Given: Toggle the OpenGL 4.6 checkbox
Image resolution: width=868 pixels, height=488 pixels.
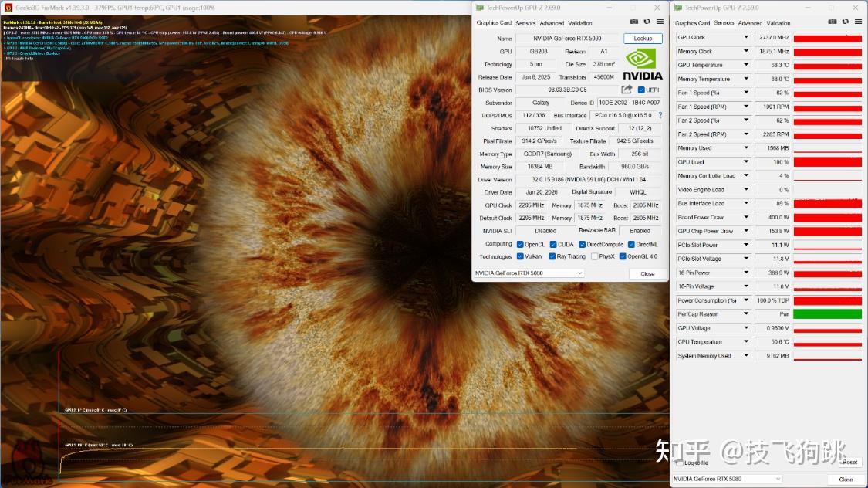Looking at the screenshot, I should pyautogui.click(x=623, y=256).
